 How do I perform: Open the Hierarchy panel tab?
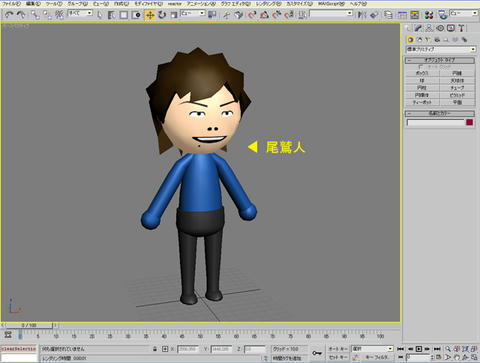(x=429, y=28)
